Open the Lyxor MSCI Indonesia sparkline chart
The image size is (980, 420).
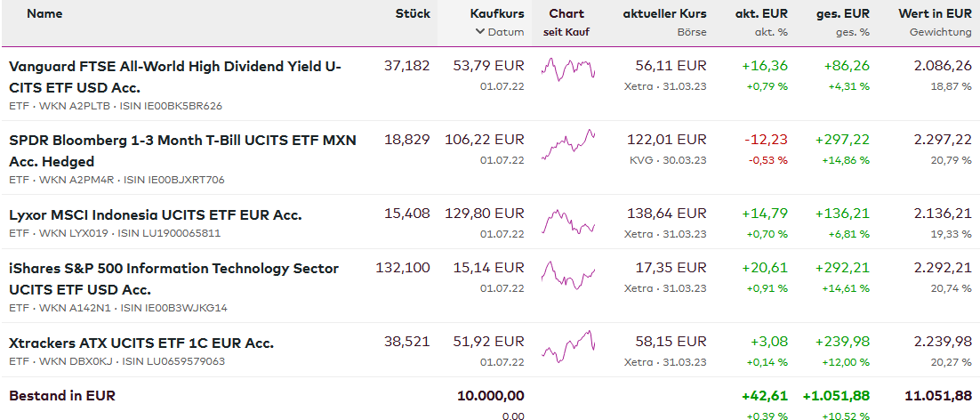(567, 221)
